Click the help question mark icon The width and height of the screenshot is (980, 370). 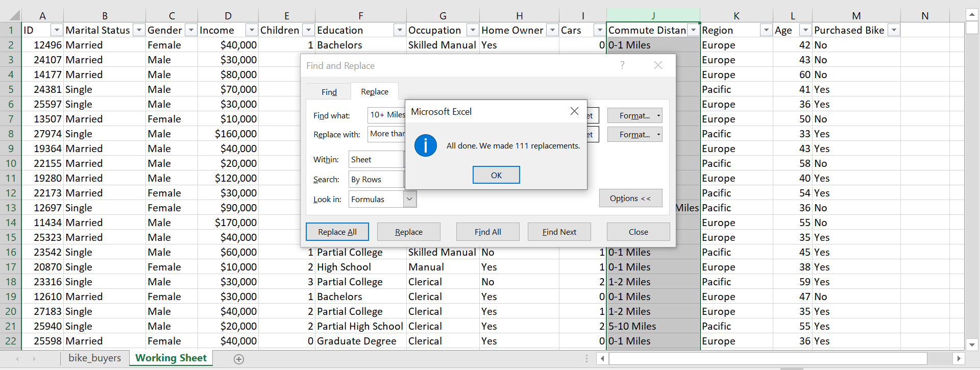coord(622,65)
